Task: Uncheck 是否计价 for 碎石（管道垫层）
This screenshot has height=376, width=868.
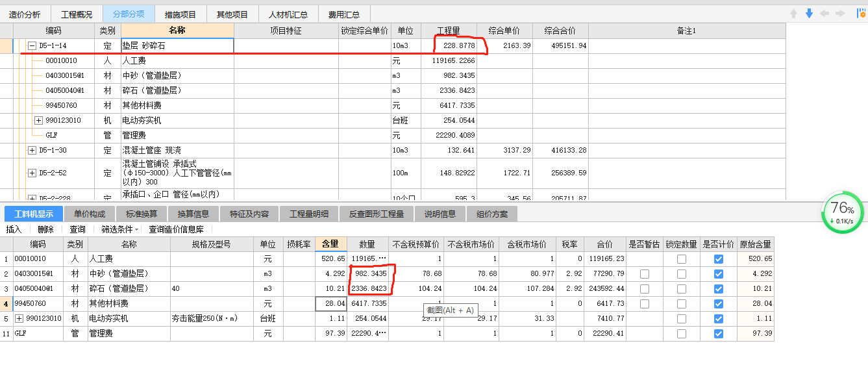Action: pyautogui.click(x=718, y=289)
